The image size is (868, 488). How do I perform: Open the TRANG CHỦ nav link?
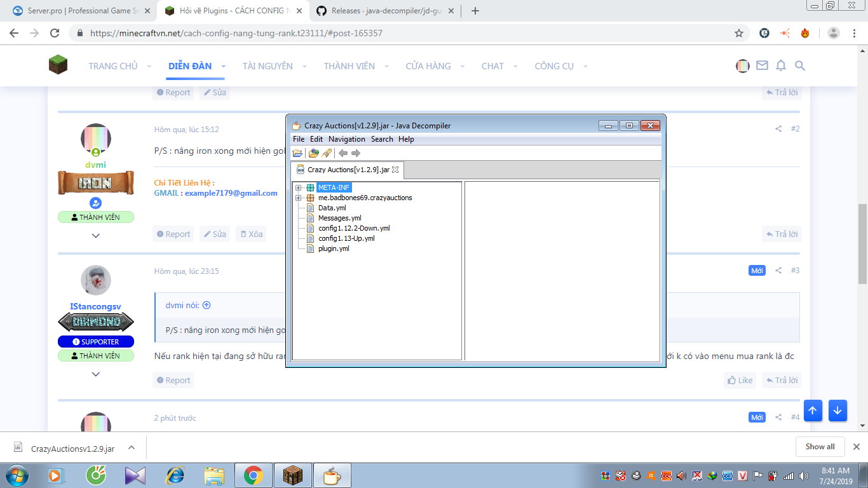[113, 66]
